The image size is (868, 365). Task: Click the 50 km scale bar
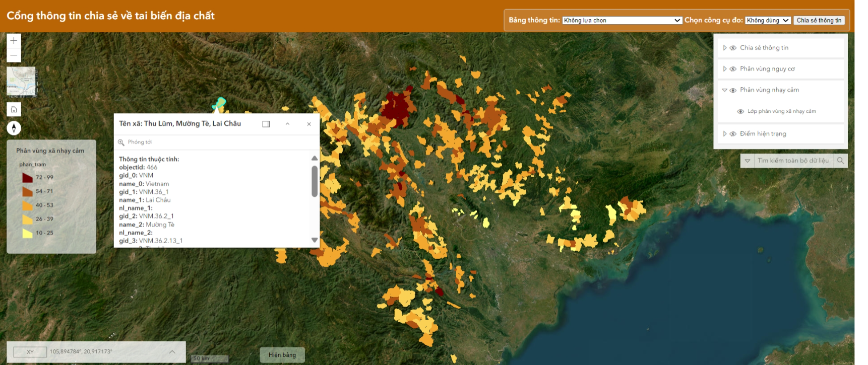pos(210,358)
